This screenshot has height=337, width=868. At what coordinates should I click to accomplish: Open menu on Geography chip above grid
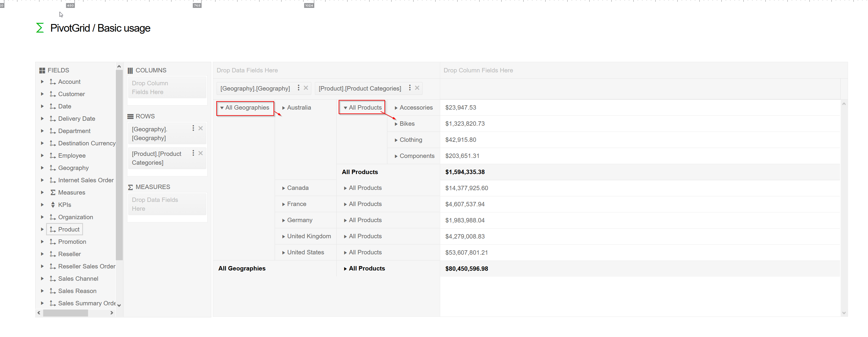(x=298, y=88)
